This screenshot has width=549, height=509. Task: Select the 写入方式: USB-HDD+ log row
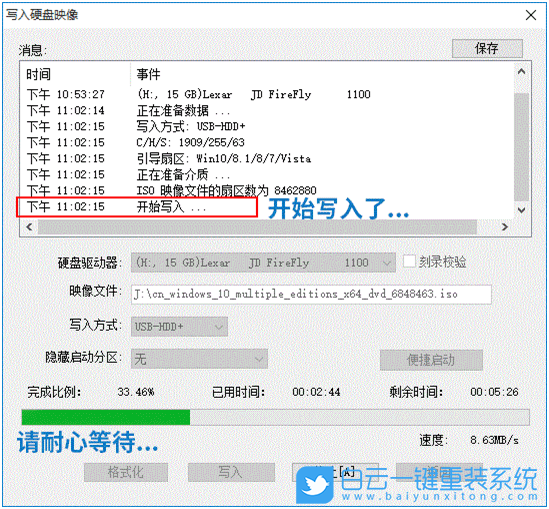click(267, 126)
